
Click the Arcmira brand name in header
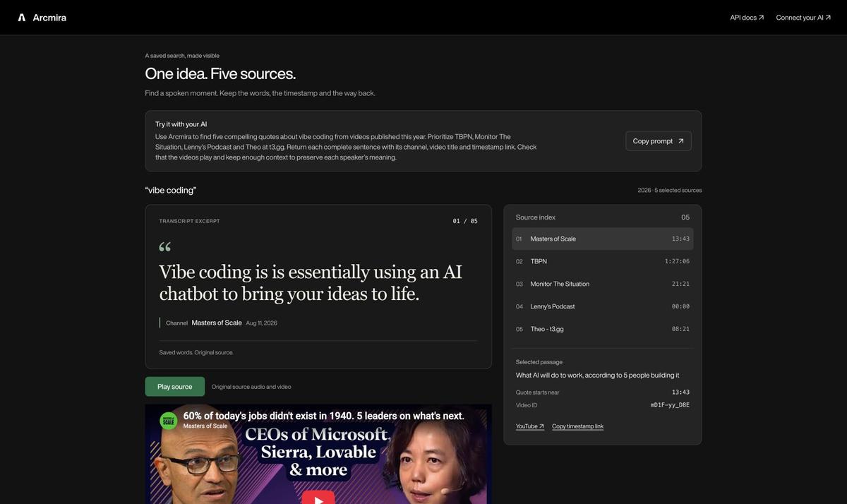pyautogui.click(x=49, y=18)
